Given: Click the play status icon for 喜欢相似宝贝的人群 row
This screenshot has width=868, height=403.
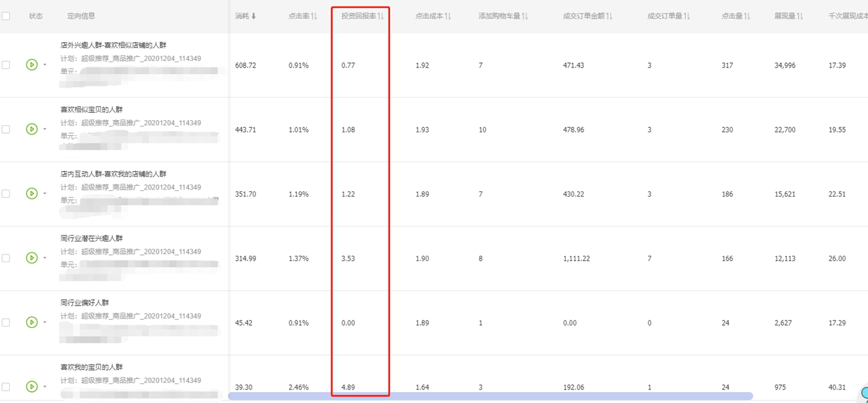Looking at the screenshot, I should pyautogui.click(x=31, y=129).
